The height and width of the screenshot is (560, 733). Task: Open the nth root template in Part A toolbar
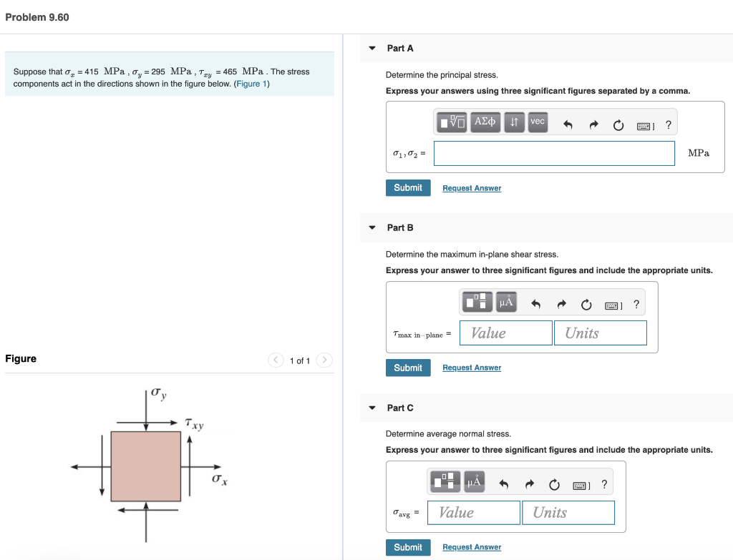(x=451, y=122)
